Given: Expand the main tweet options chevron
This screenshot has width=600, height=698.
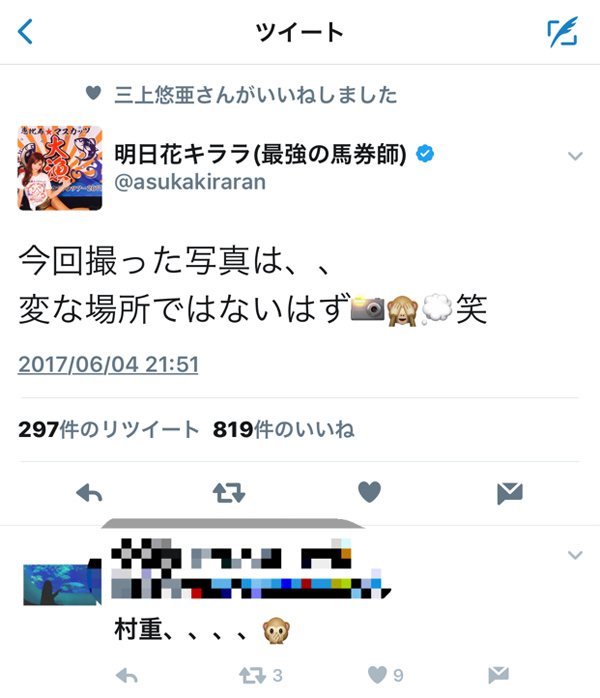Looking at the screenshot, I should click(x=575, y=156).
